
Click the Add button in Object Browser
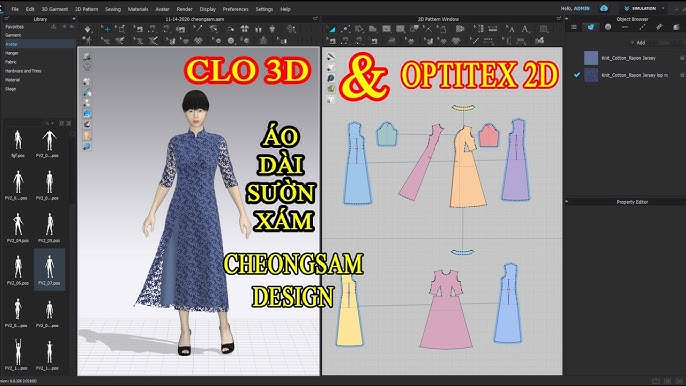click(x=639, y=43)
